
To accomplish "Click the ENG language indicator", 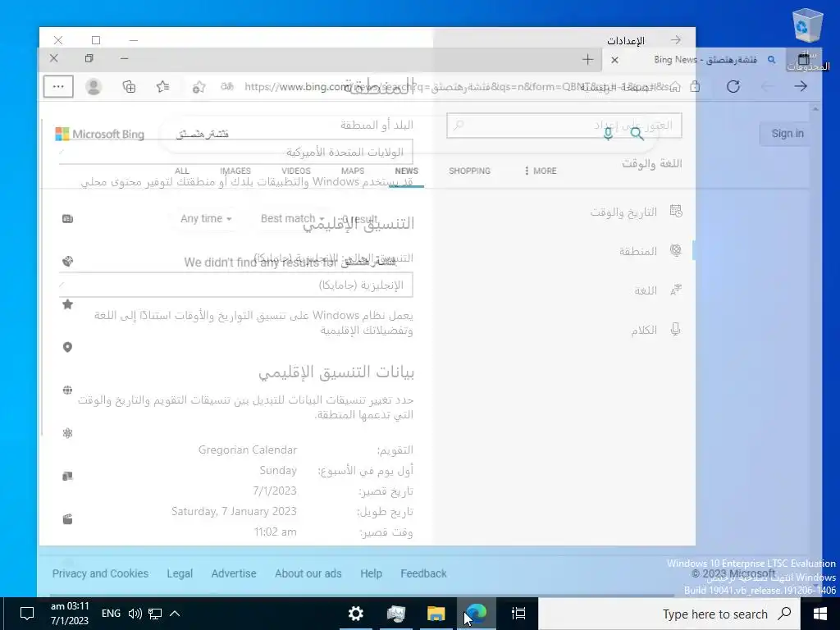I will 111,614.
